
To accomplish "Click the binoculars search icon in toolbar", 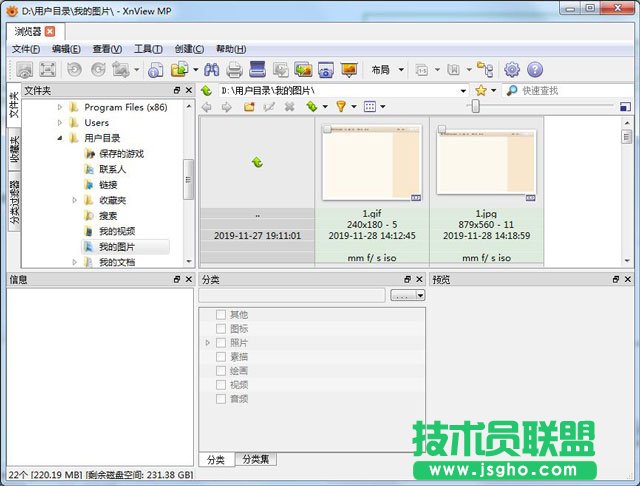I will (x=211, y=70).
